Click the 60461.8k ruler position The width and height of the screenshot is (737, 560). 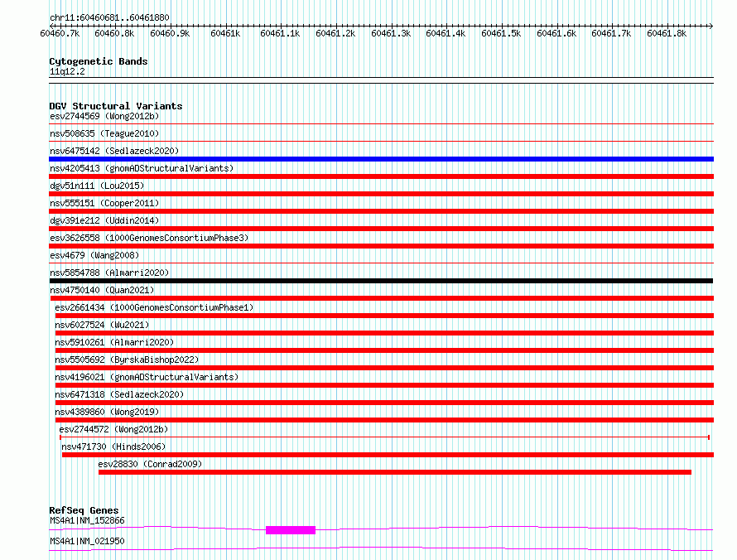point(667,33)
